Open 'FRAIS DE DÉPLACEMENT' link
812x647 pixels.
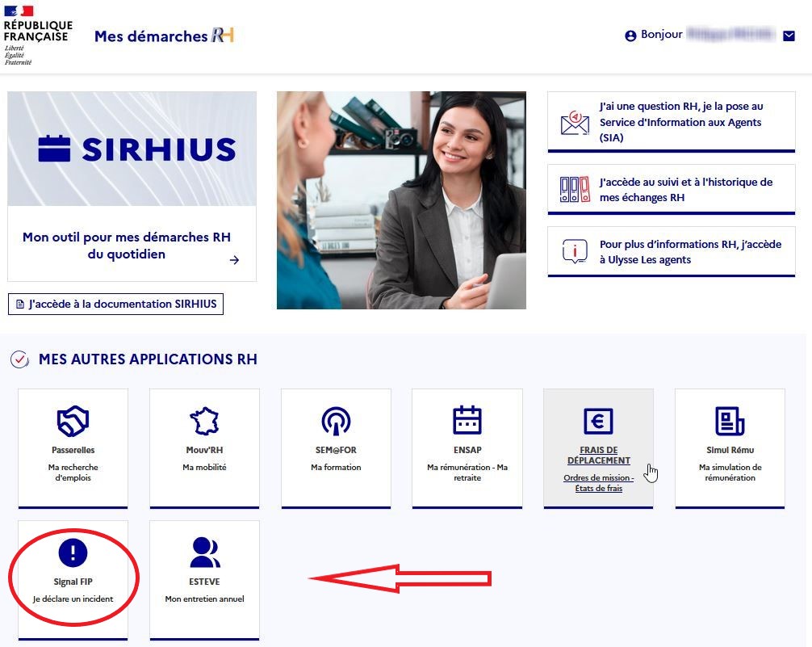[x=599, y=456]
